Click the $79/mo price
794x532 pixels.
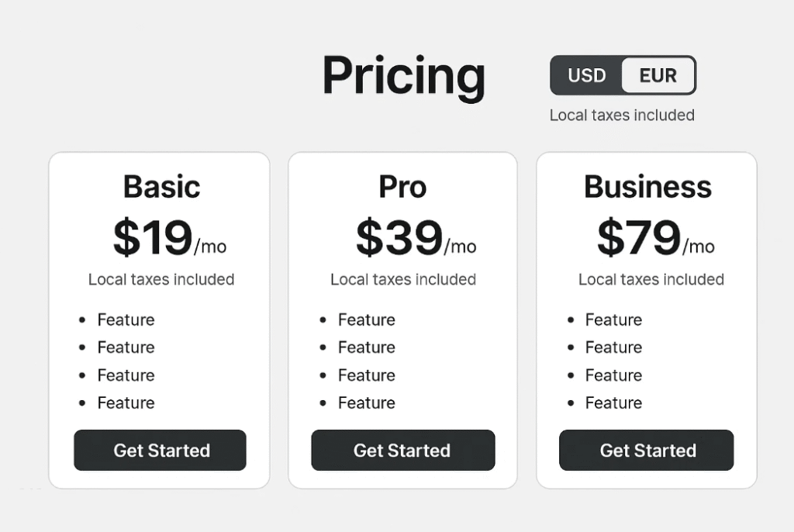656,237
